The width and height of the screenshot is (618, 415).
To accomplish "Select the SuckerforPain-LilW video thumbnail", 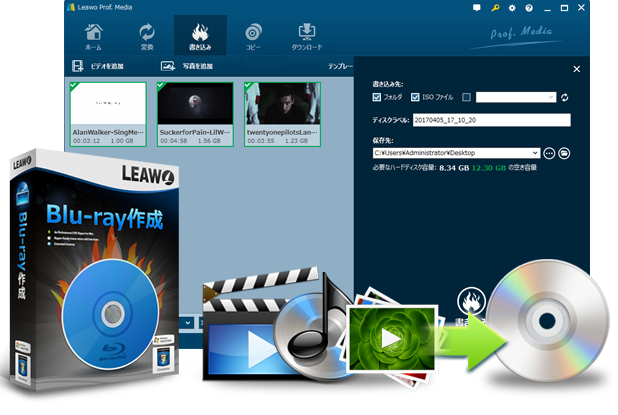I will (195, 114).
